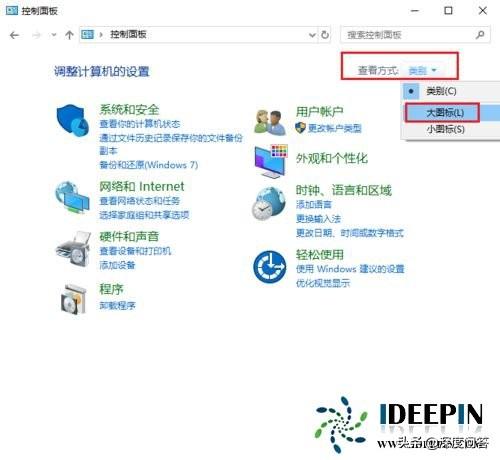The height and width of the screenshot is (460, 500).
Task: Open recent locations dropdown arrow
Action: [x=54, y=35]
